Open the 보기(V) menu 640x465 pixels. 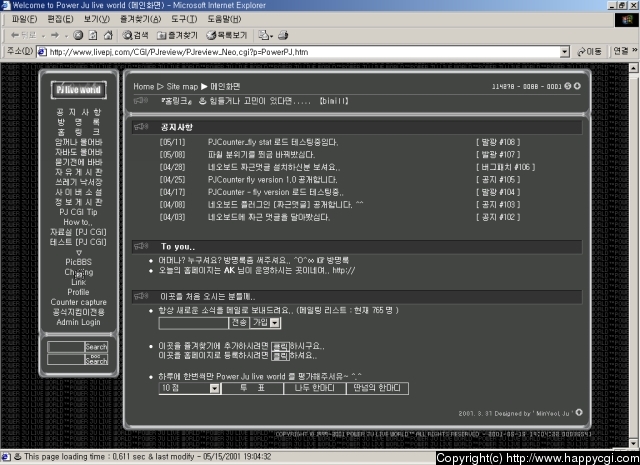coord(97,19)
